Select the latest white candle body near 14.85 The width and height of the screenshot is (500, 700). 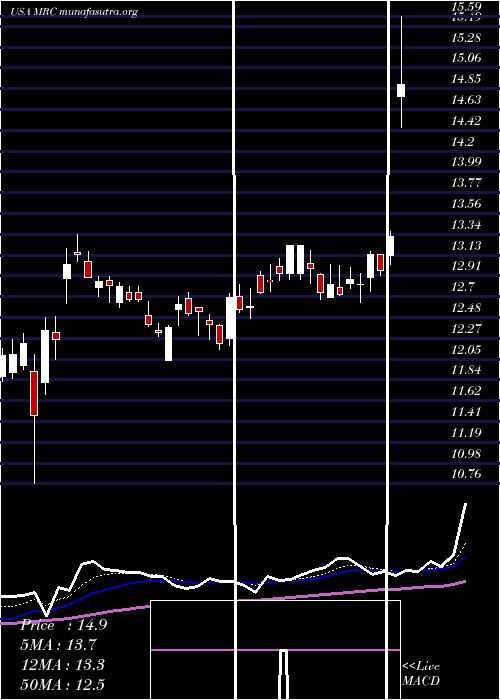(x=401, y=90)
